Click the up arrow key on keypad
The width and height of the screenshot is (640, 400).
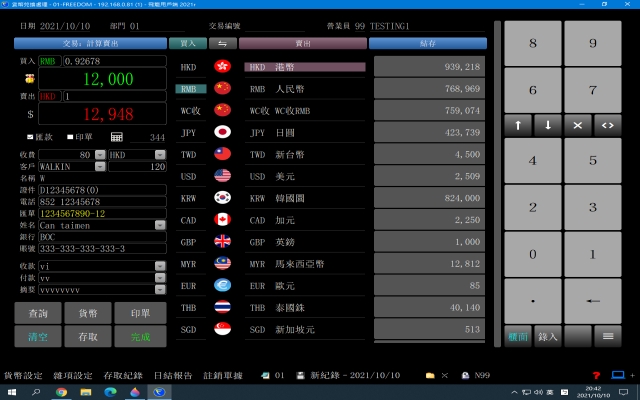coord(518,125)
